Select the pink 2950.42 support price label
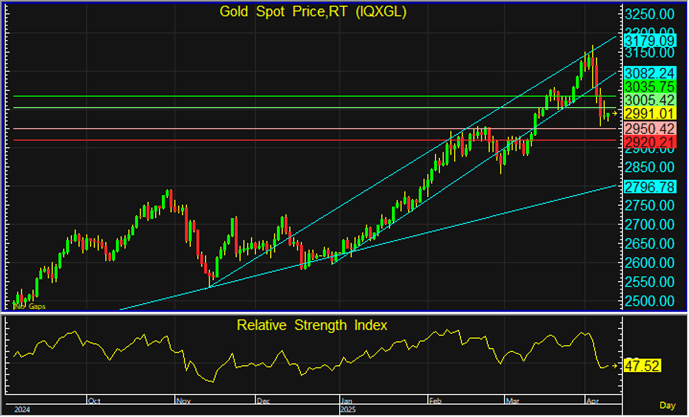 [651, 130]
